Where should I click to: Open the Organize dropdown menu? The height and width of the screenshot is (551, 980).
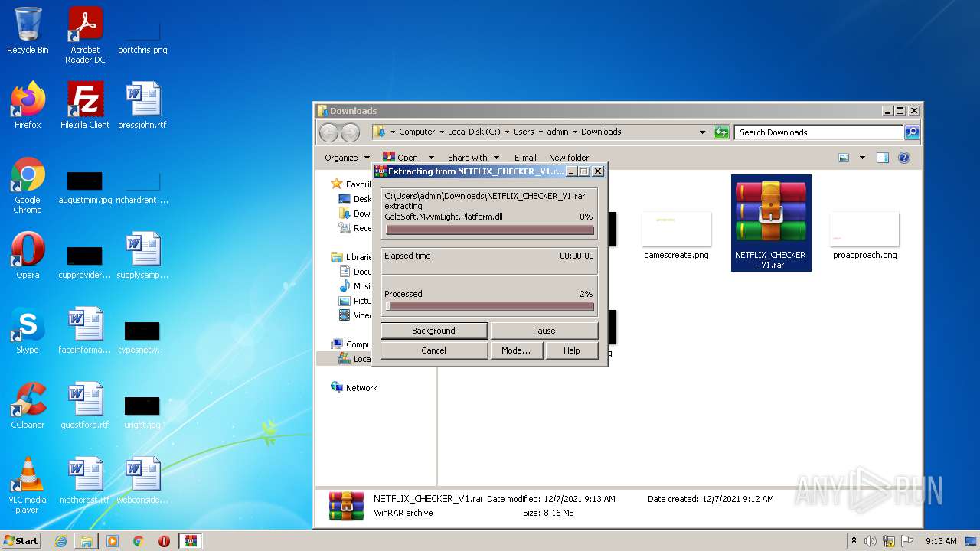click(346, 158)
